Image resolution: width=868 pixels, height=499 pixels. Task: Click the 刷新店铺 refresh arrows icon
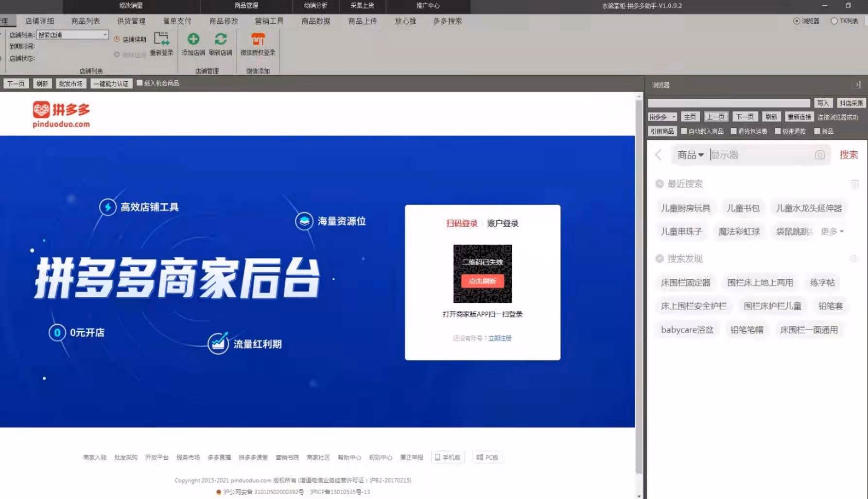(x=221, y=39)
